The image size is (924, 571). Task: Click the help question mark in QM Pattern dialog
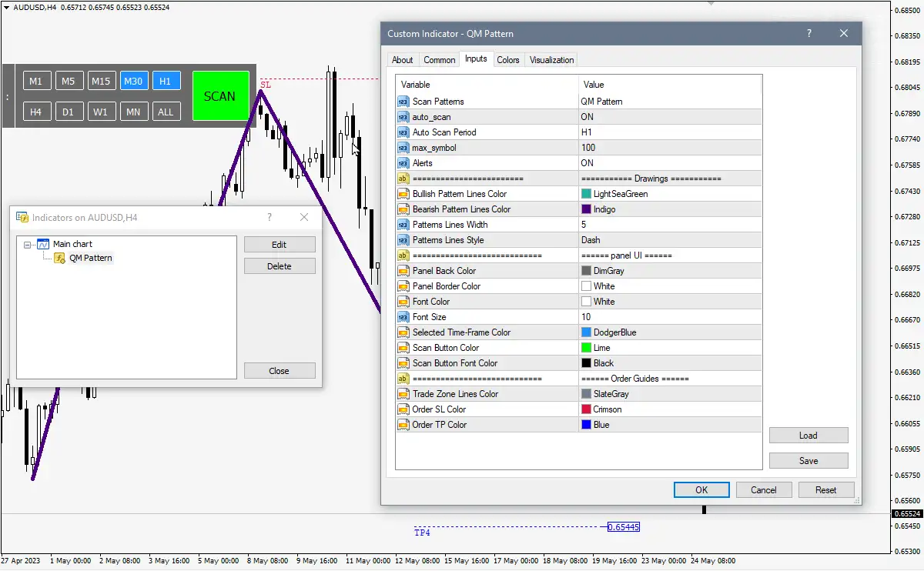pyautogui.click(x=809, y=34)
